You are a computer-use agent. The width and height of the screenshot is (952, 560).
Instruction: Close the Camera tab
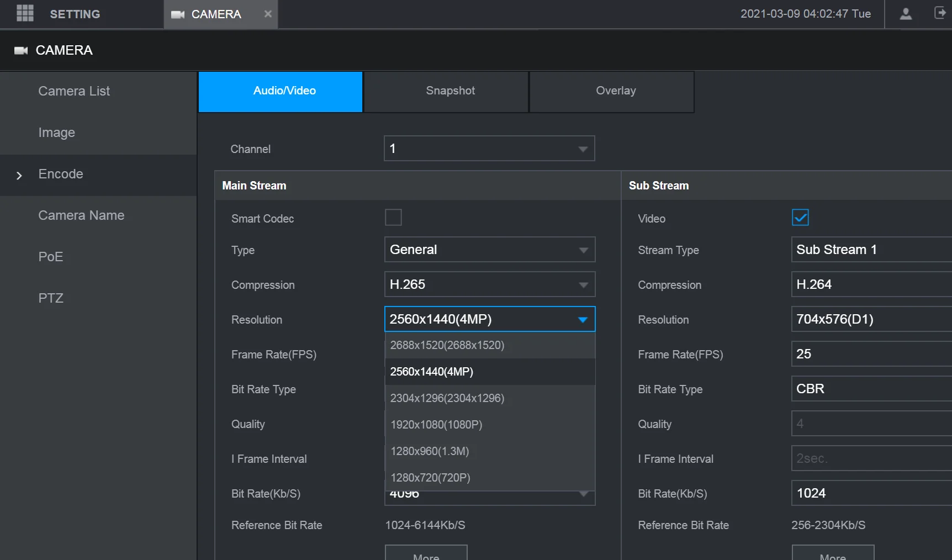[x=268, y=14]
